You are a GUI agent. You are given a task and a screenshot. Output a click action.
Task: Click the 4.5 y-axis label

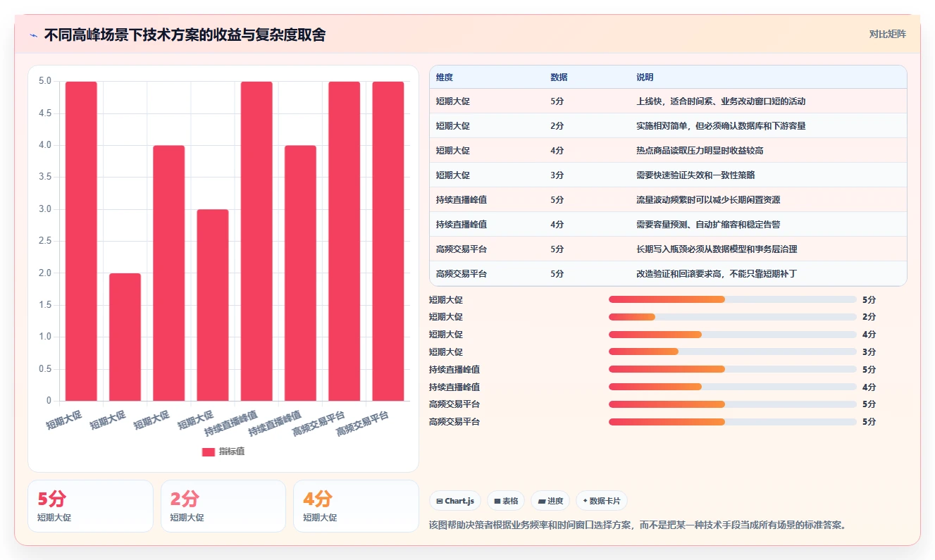(x=44, y=113)
